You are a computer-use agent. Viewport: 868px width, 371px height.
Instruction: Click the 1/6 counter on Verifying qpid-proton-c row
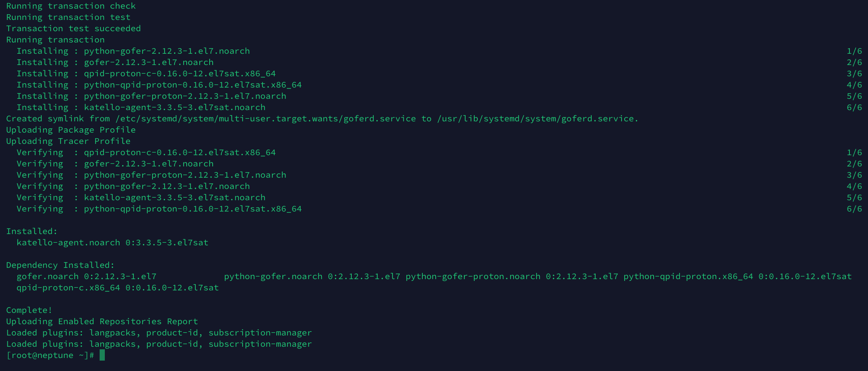855,153
